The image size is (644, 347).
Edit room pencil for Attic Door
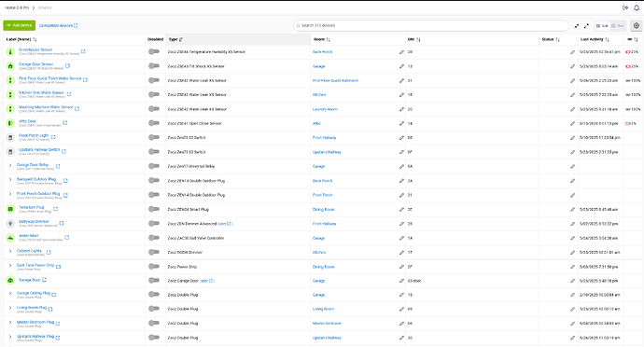point(401,124)
